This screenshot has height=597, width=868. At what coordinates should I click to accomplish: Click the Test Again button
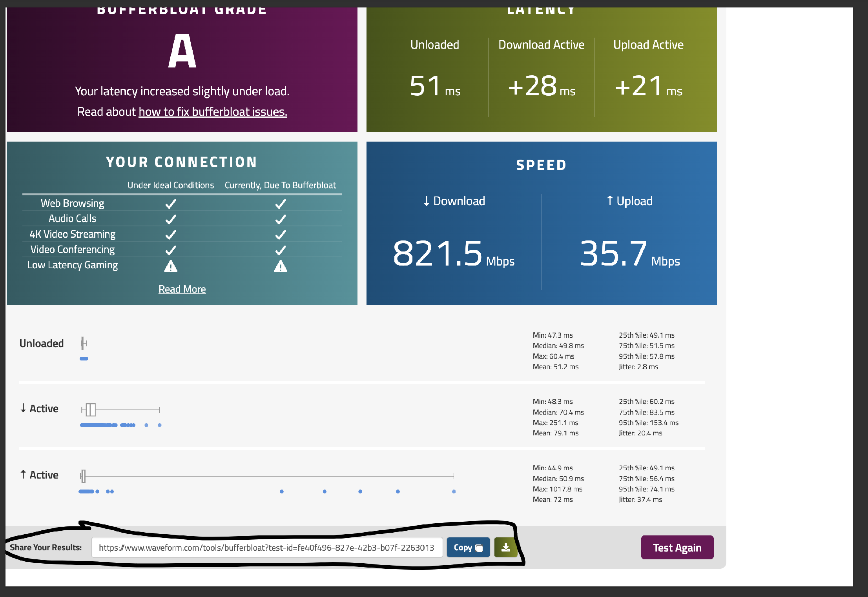(677, 548)
